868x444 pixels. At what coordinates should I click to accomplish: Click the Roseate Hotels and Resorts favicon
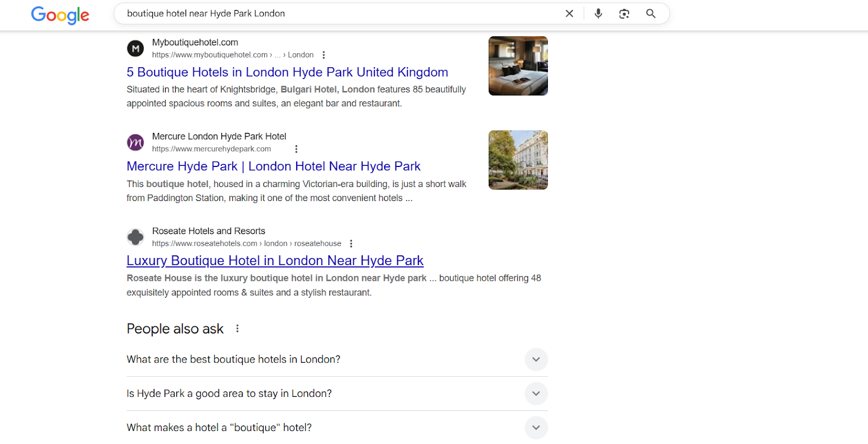(x=135, y=237)
